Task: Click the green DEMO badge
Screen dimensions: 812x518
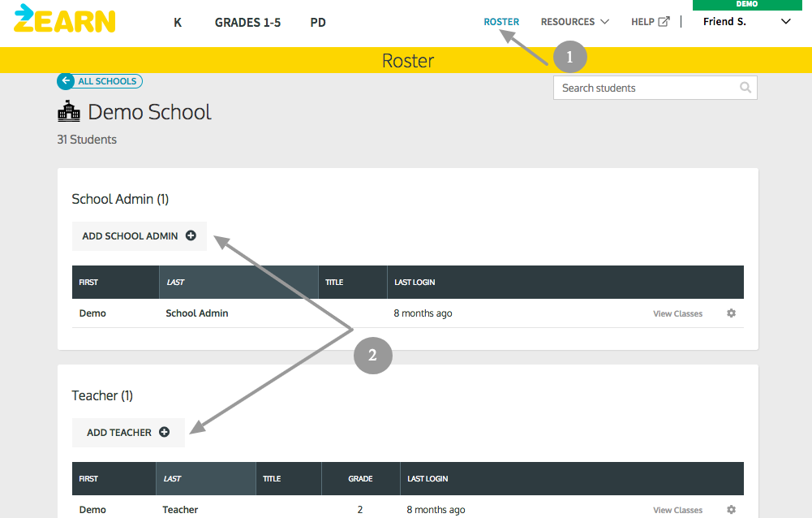Action: (x=747, y=5)
